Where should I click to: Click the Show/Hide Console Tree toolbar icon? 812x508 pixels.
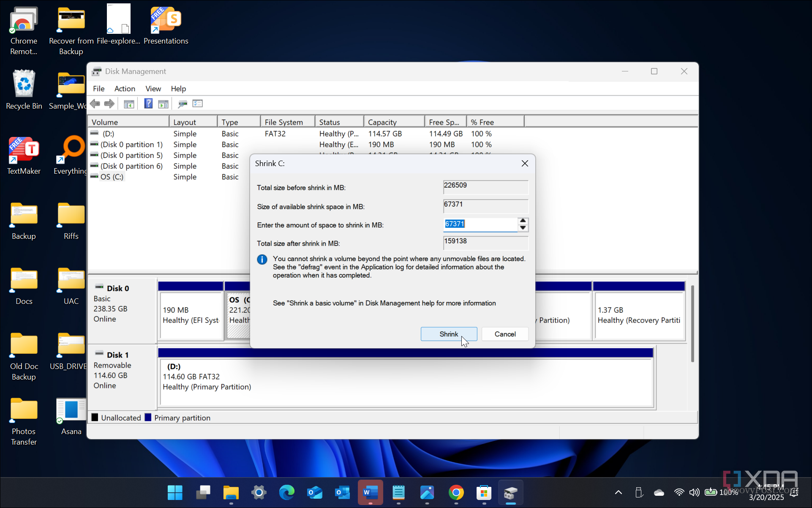[x=129, y=104]
